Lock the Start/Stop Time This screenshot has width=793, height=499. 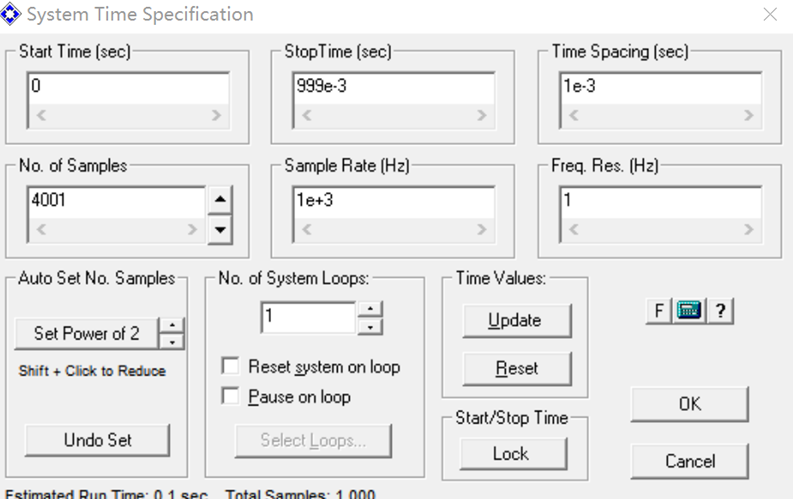point(513,453)
